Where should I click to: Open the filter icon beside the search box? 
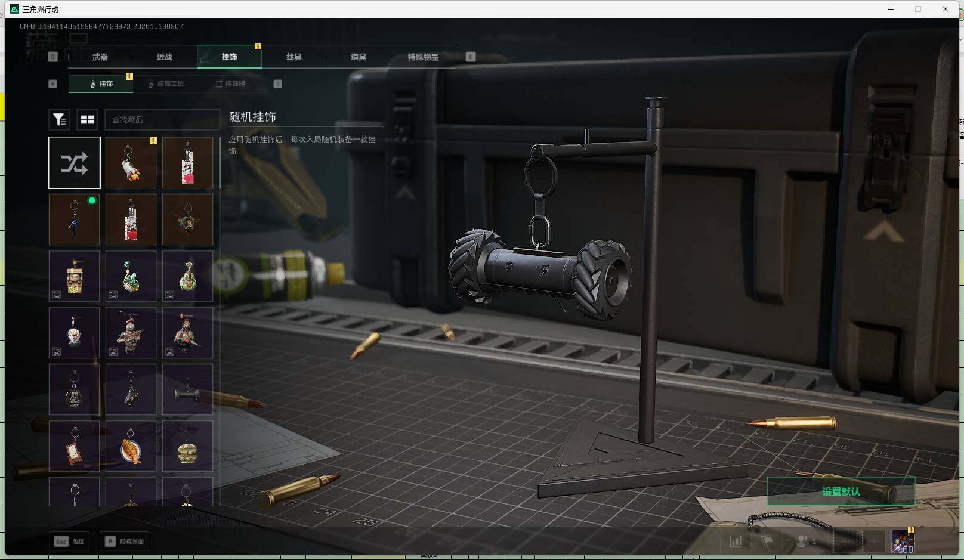pos(59,119)
